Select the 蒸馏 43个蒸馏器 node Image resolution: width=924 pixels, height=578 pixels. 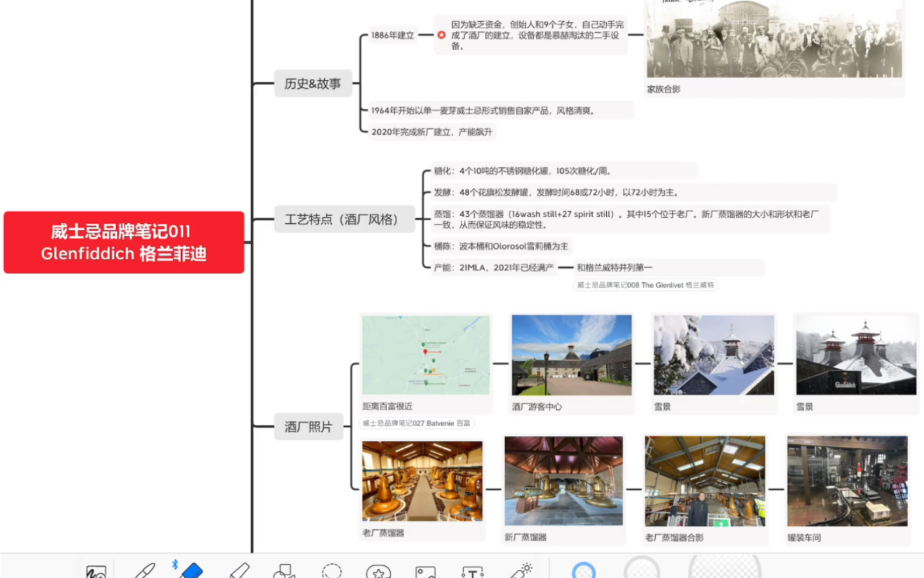pyautogui.click(x=630, y=219)
